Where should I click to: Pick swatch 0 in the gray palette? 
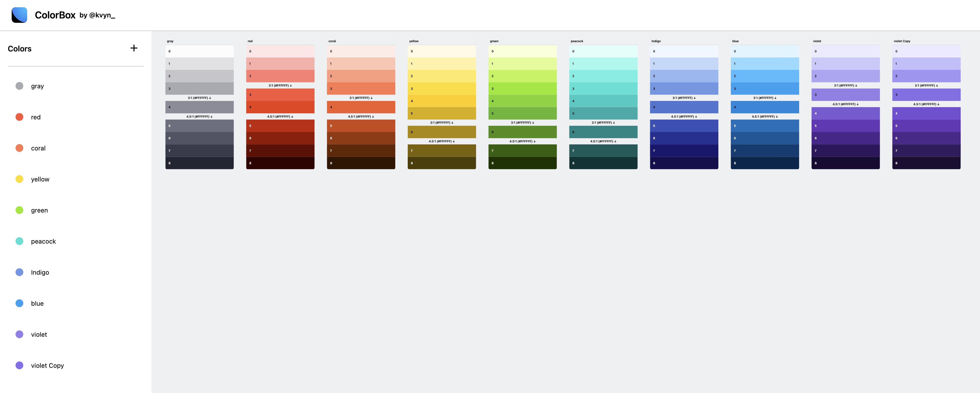[x=199, y=51]
